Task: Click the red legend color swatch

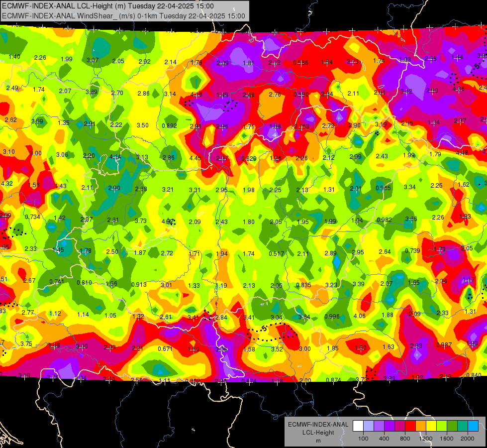Action: (x=410, y=426)
